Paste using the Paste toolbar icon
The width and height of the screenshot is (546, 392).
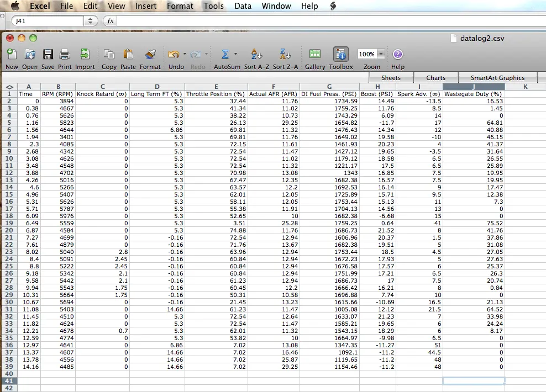[128, 55]
